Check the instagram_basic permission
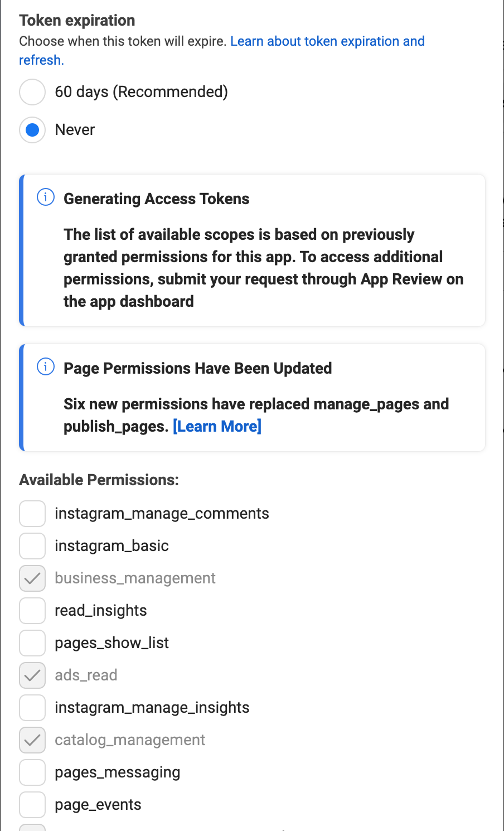The height and width of the screenshot is (831, 504). click(x=32, y=546)
